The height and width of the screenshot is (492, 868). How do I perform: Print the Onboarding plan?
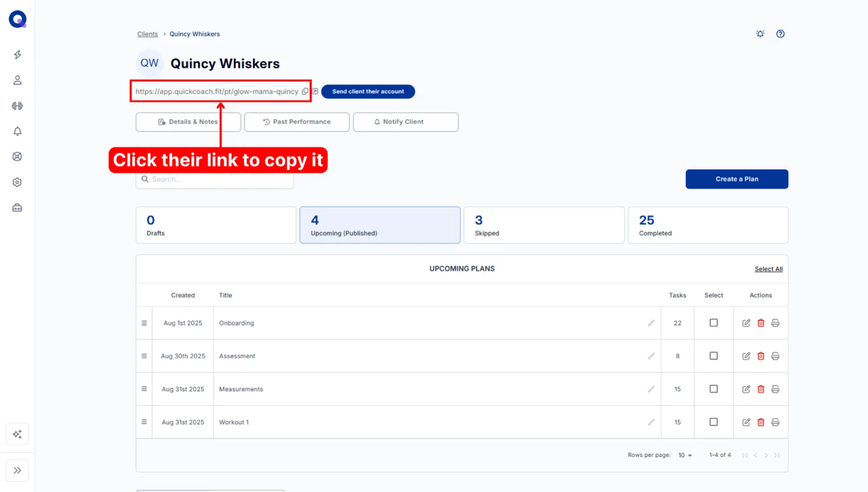[775, 323]
